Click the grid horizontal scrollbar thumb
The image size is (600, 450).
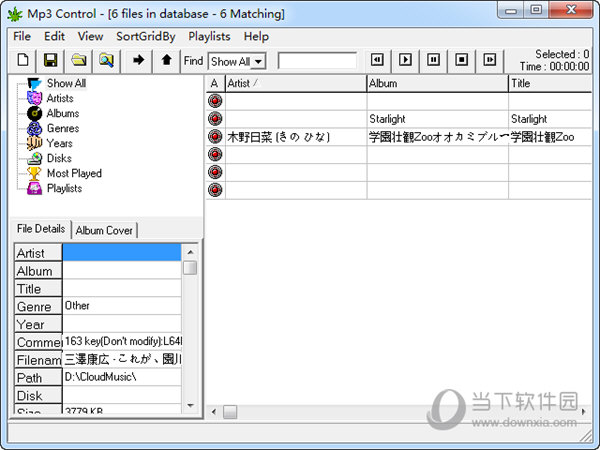230,412
